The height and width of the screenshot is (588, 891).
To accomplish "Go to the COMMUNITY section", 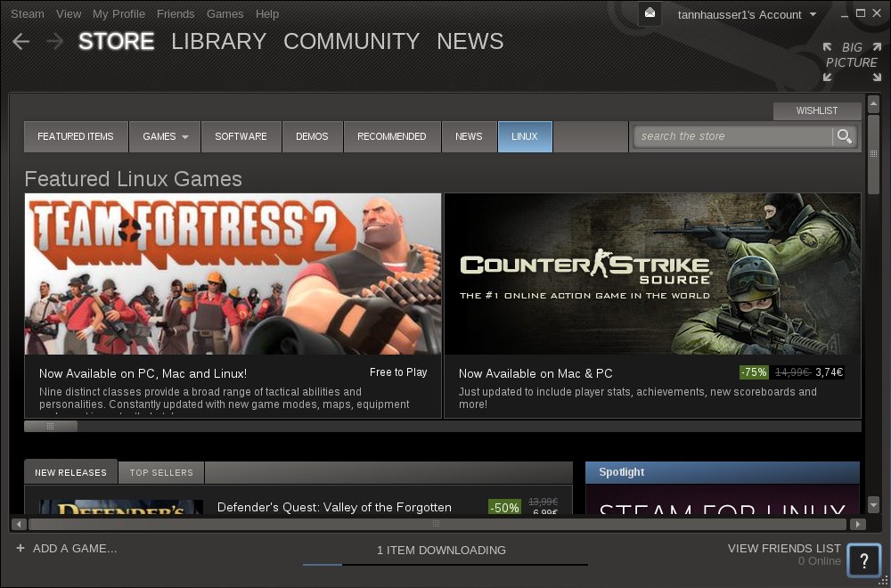I will click(351, 42).
